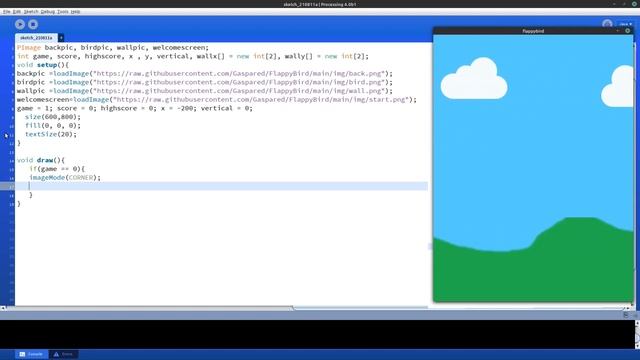Viewport: 640px width, 360px height.
Task: Close the Processing window
Action: pyautogui.click(x=634, y=4)
